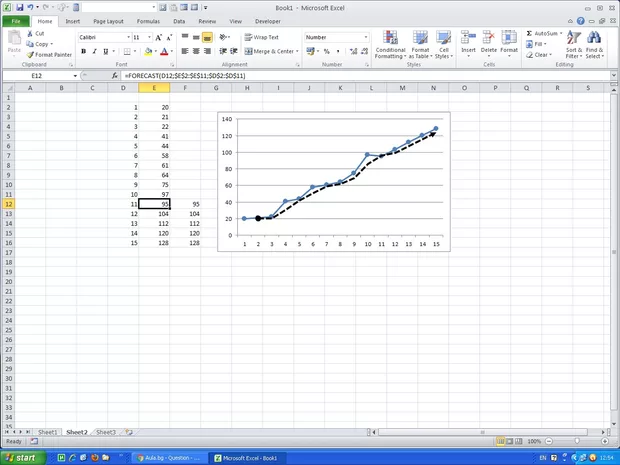The height and width of the screenshot is (465, 620).
Task: Click the formula bar with FORECAST formula
Action: click(x=350, y=76)
